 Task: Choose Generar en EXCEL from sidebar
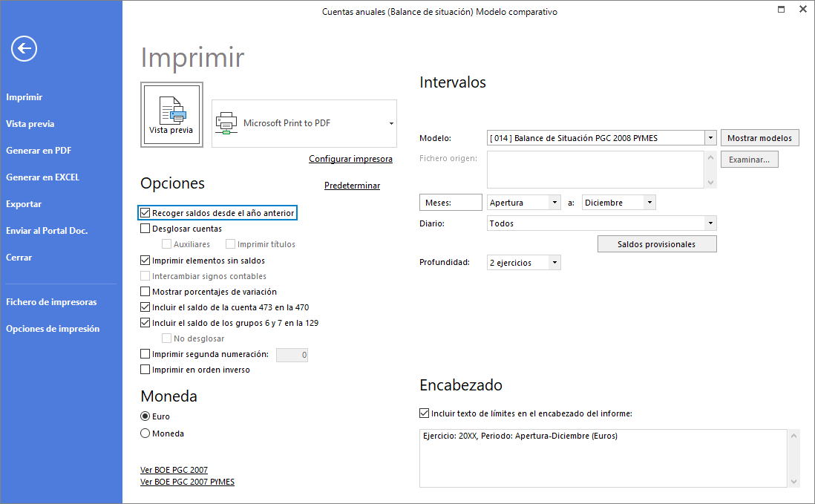click(x=42, y=177)
